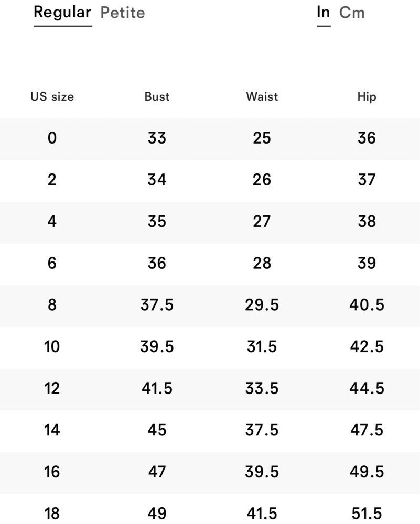
Task: Click the 37.5 bust value for size 8
Action: click(157, 305)
